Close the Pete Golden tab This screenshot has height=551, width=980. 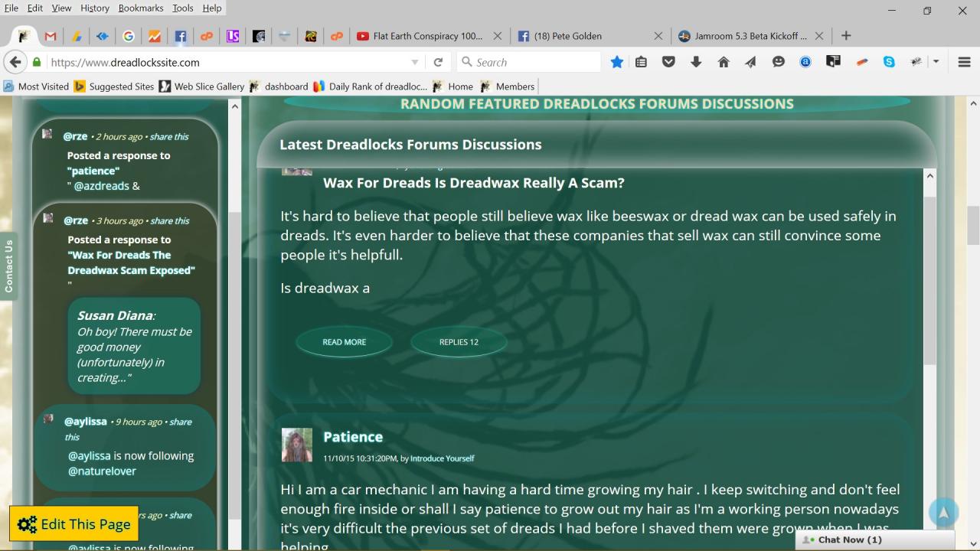(x=658, y=36)
